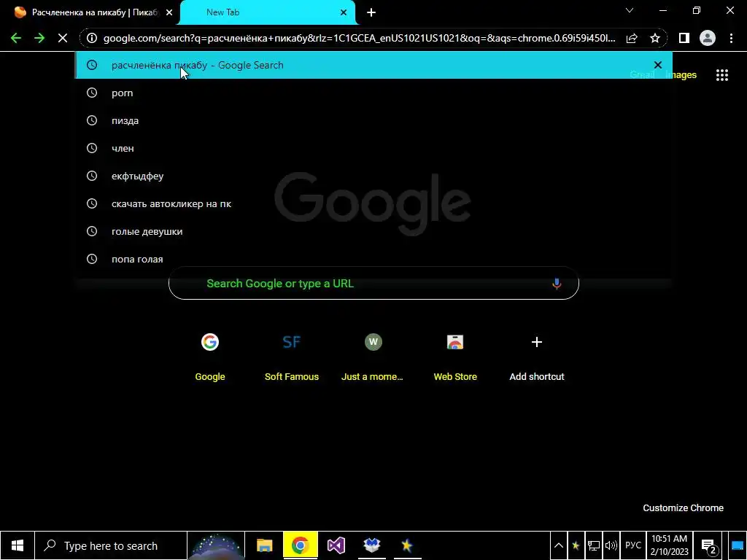Share this page icon
Viewport: 747px width, 560px height.
[x=632, y=38]
